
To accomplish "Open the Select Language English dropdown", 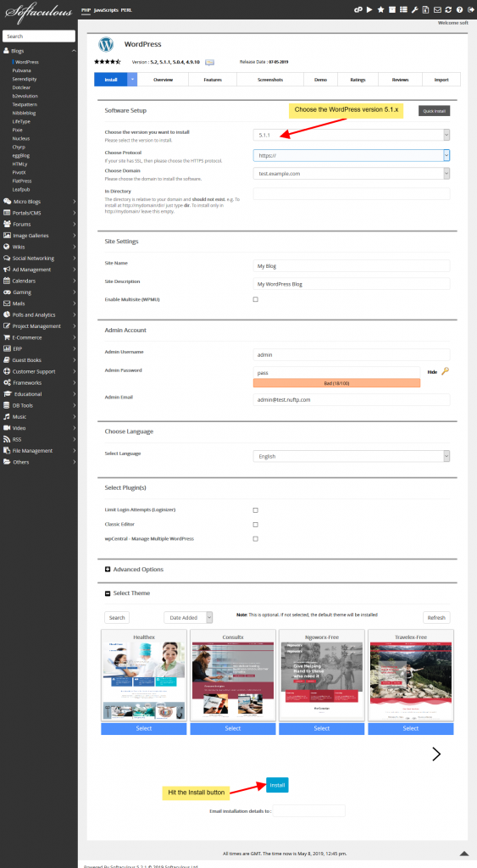I will 352,457.
